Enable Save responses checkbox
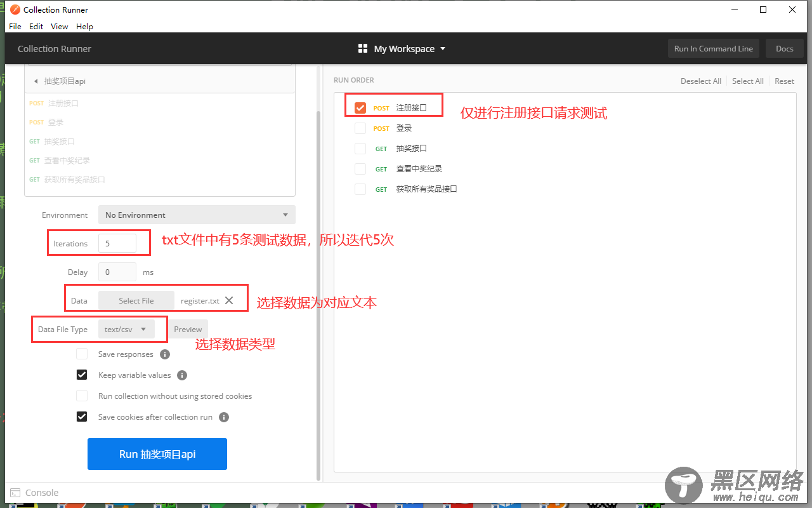 (x=82, y=354)
